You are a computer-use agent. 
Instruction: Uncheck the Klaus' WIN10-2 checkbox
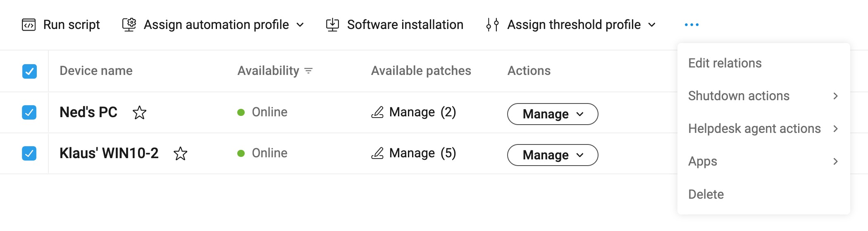pyautogui.click(x=29, y=153)
